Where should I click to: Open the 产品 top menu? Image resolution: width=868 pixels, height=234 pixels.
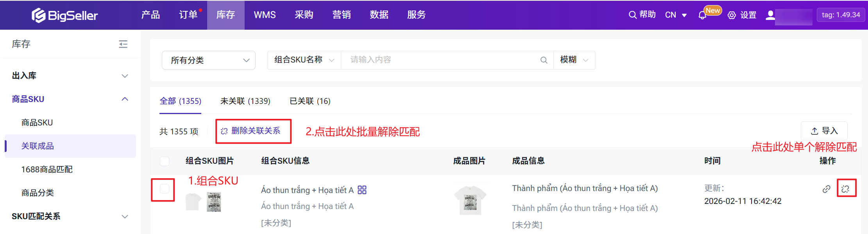pos(150,15)
